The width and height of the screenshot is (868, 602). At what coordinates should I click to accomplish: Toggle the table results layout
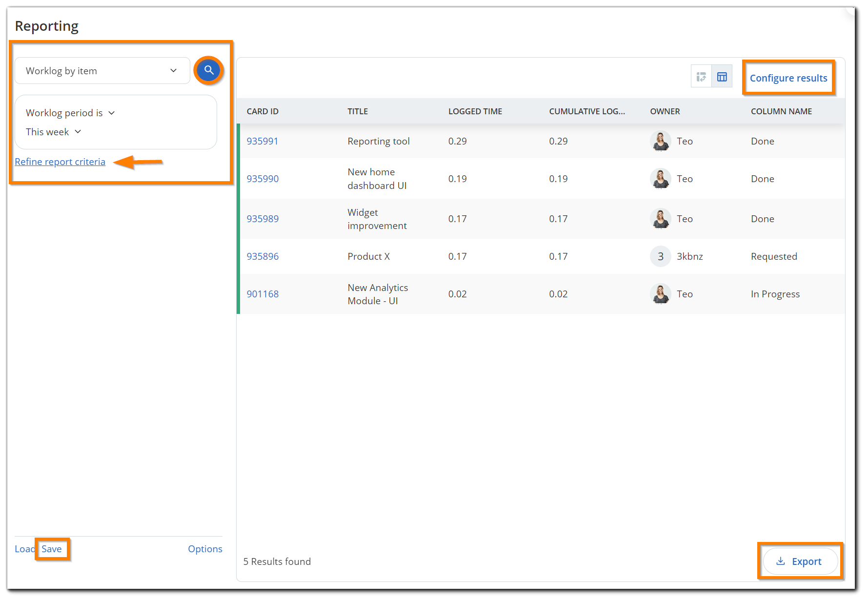[x=722, y=76]
